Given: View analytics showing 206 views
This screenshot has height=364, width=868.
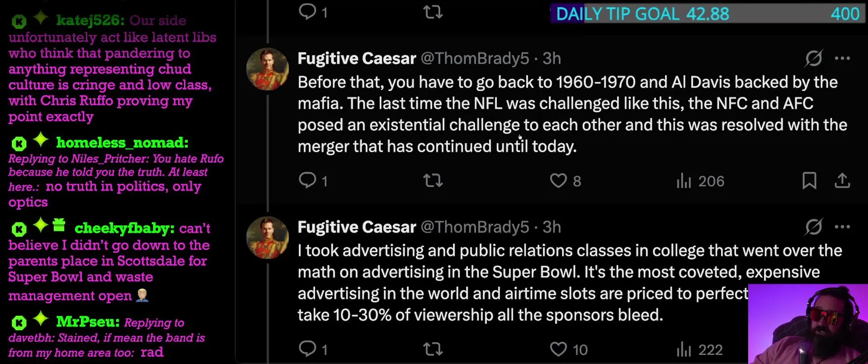Looking at the screenshot, I should [700, 181].
